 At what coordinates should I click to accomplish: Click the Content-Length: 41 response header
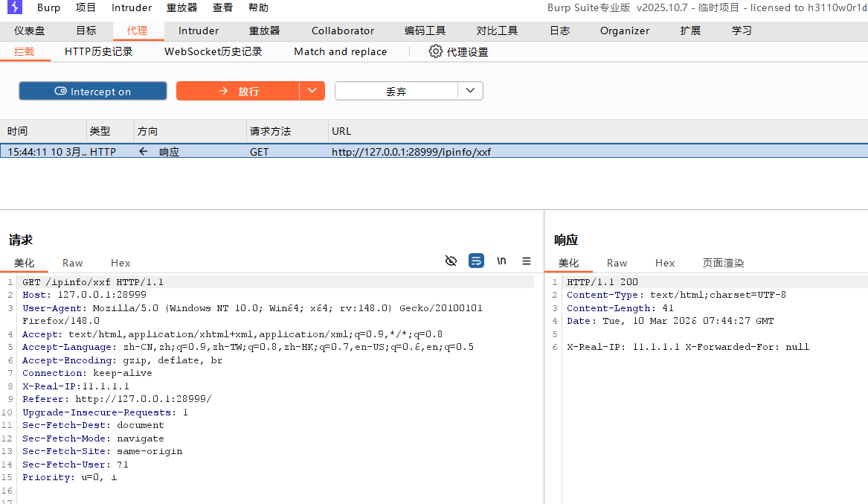[x=620, y=308]
